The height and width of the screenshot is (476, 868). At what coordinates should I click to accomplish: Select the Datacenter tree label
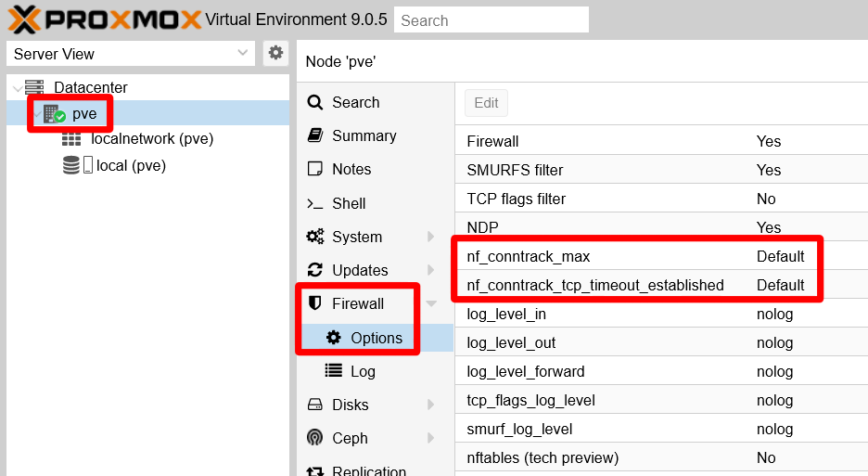point(91,87)
